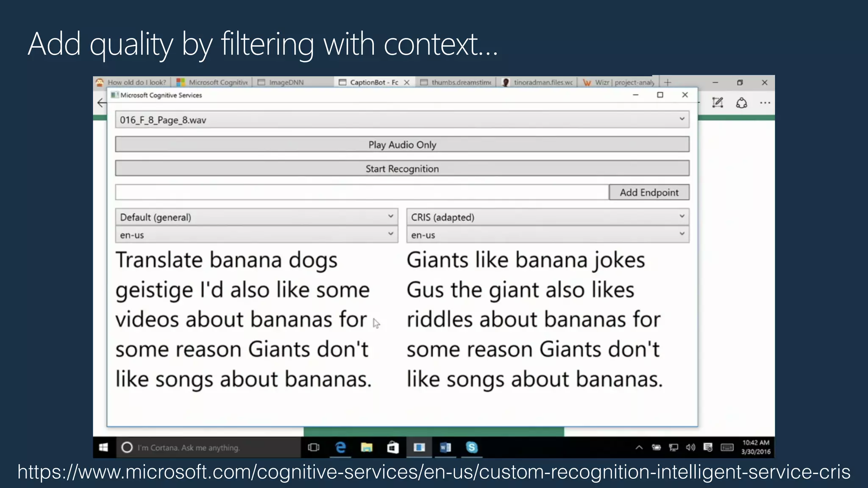The image size is (868, 488).
Task: Switch to the ImageDNN tab
Action: point(292,82)
